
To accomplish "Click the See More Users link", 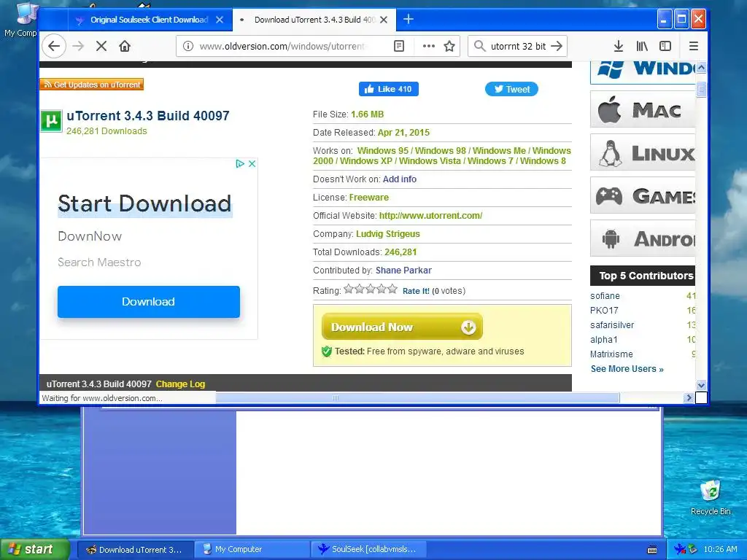I will (x=627, y=369).
